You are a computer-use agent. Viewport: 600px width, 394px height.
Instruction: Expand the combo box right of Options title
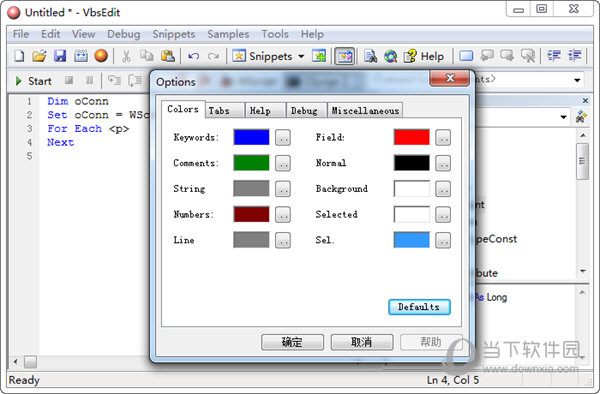click(x=577, y=80)
